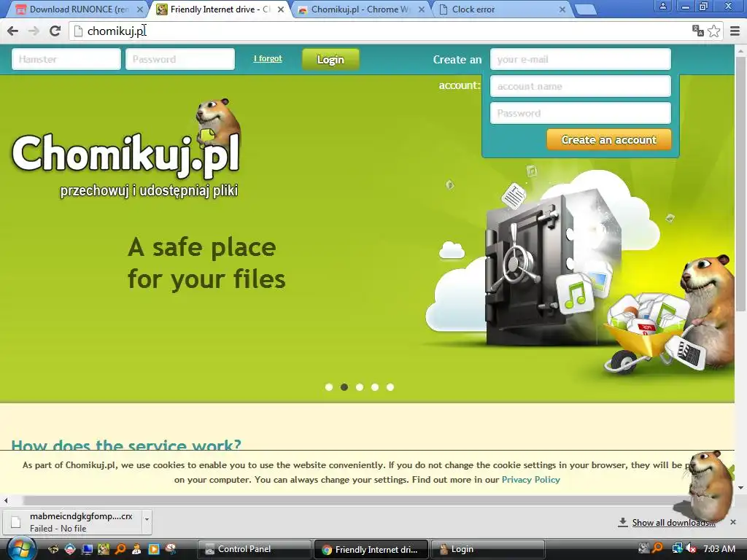
Task: Open the Chrome hamburger menu
Action: 735,31
